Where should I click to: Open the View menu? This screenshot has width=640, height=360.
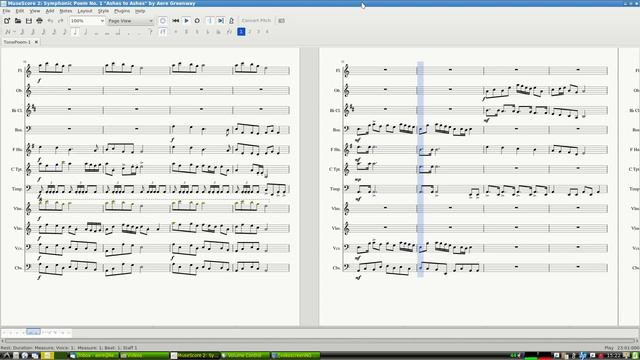[x=35, y=11]
